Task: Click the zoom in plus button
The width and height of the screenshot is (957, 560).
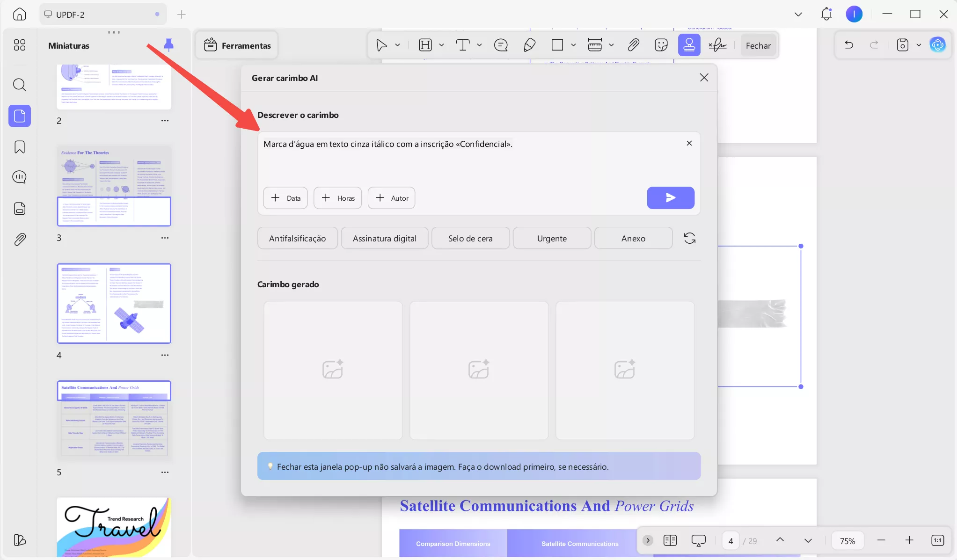Action: tap(909, 540)
